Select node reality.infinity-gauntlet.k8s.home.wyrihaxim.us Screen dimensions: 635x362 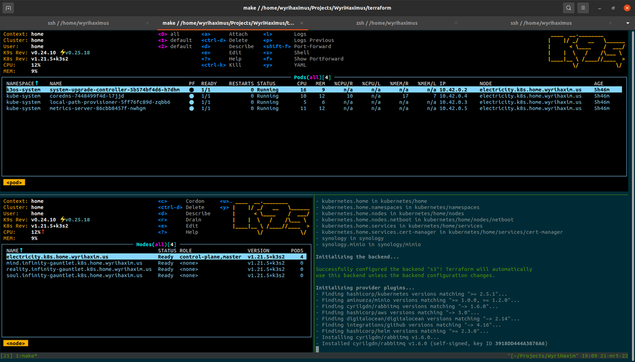[x=156, y=269]
